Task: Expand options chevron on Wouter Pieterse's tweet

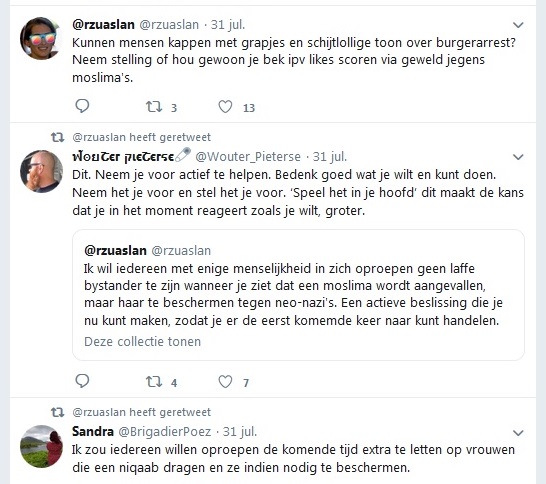Action: point(518,157)
